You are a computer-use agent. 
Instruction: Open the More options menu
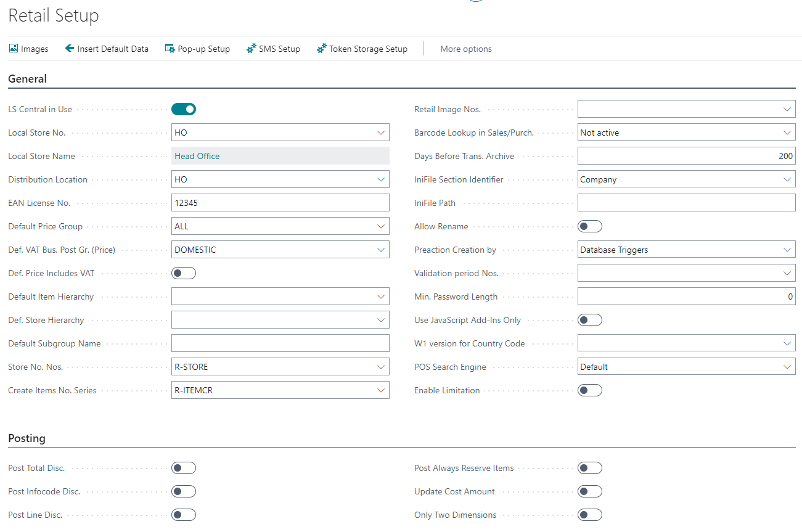coord(466,49)
